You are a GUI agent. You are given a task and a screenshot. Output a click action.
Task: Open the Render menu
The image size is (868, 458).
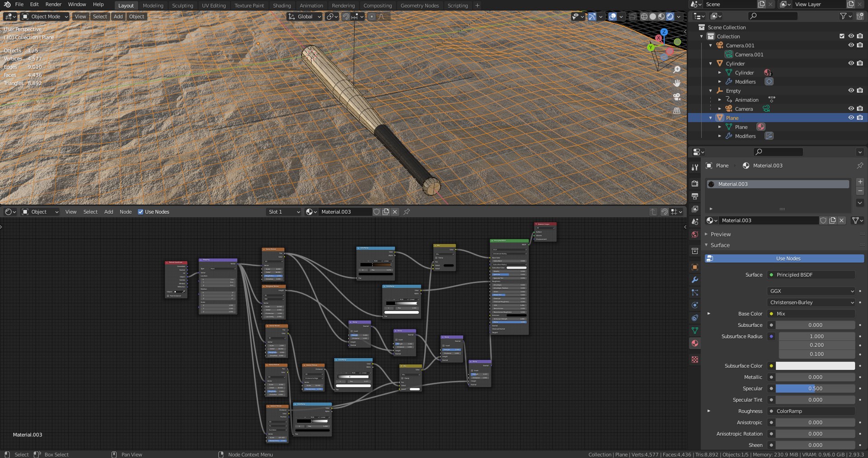tap(53, 5)
